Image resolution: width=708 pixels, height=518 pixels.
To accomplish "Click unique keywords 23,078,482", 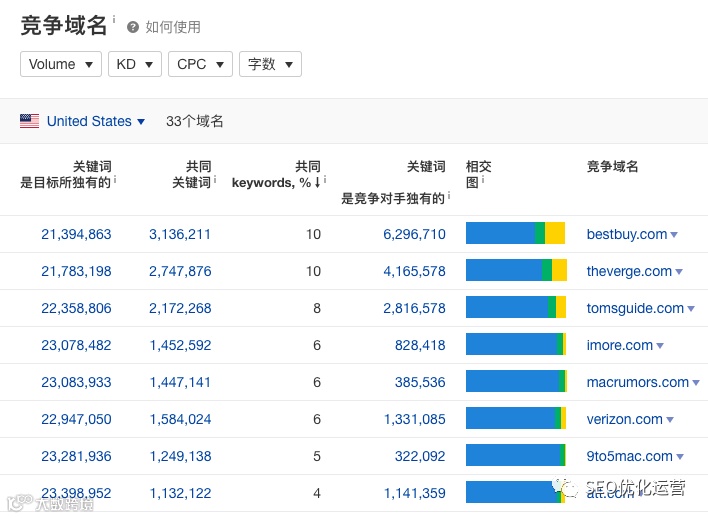I will pyautogui.click(x=76, y=345).
